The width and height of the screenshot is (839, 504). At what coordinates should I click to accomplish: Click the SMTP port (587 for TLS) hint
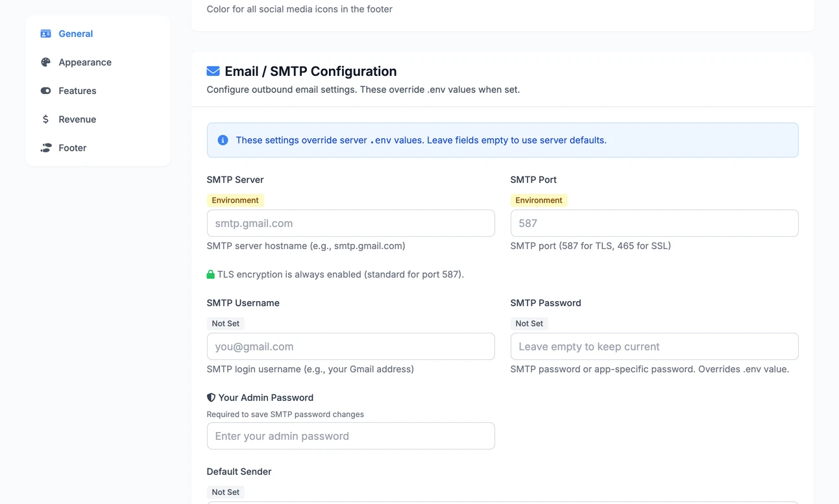click(590, 246)
